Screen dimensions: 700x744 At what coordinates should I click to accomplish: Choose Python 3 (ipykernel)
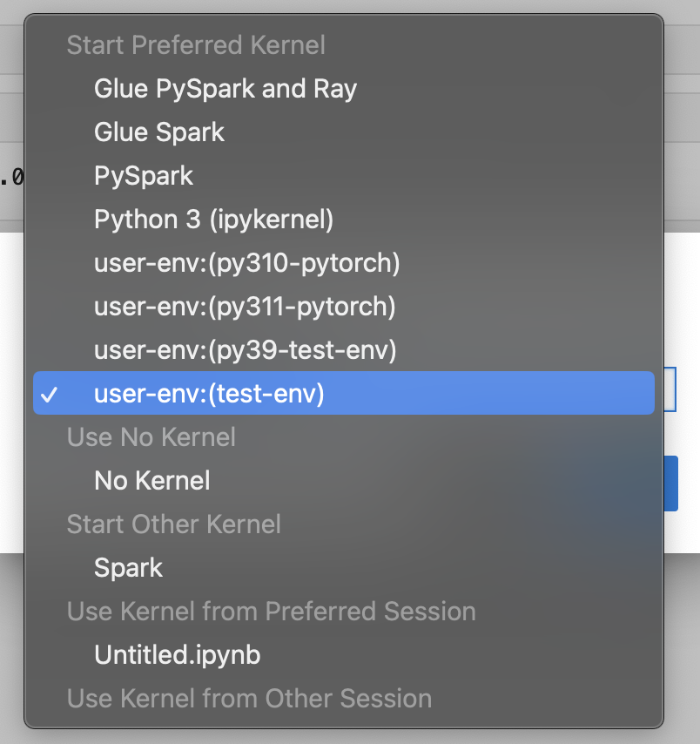pos(213,220)
